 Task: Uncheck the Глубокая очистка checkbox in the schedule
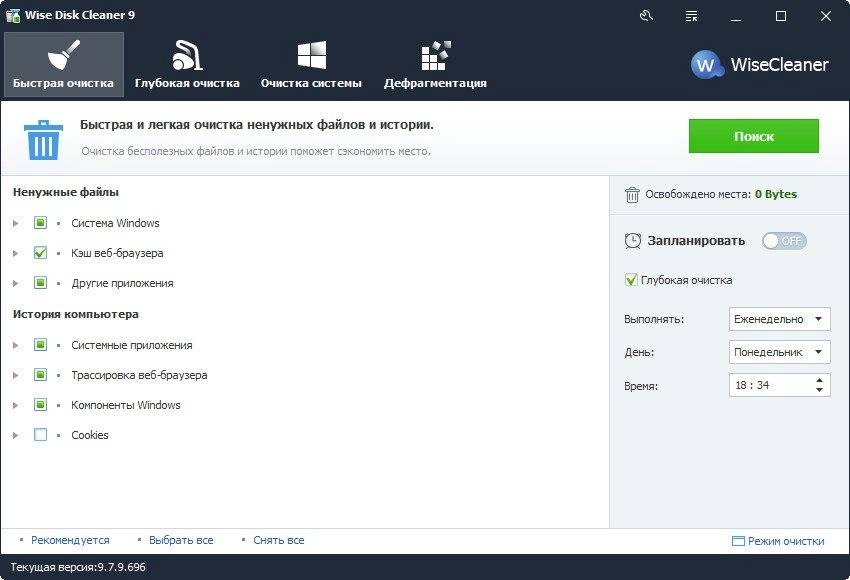coord(631,280)
